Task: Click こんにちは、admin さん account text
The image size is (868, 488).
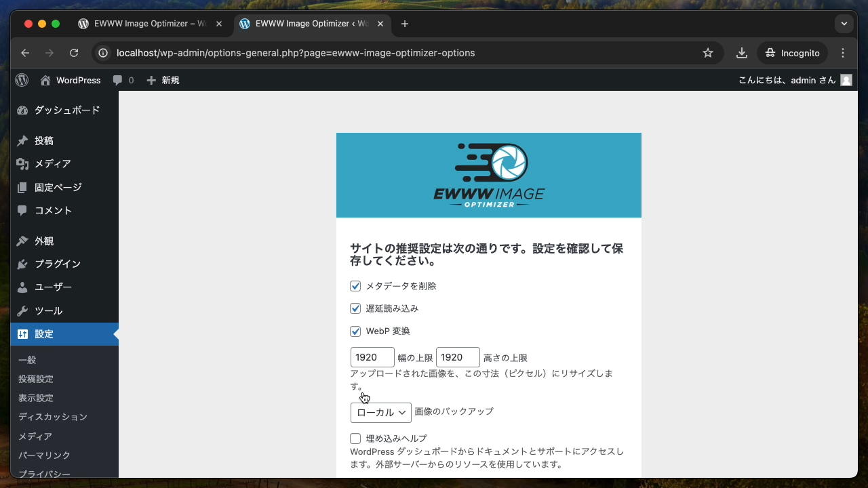Action: click(x=787, y=80)
